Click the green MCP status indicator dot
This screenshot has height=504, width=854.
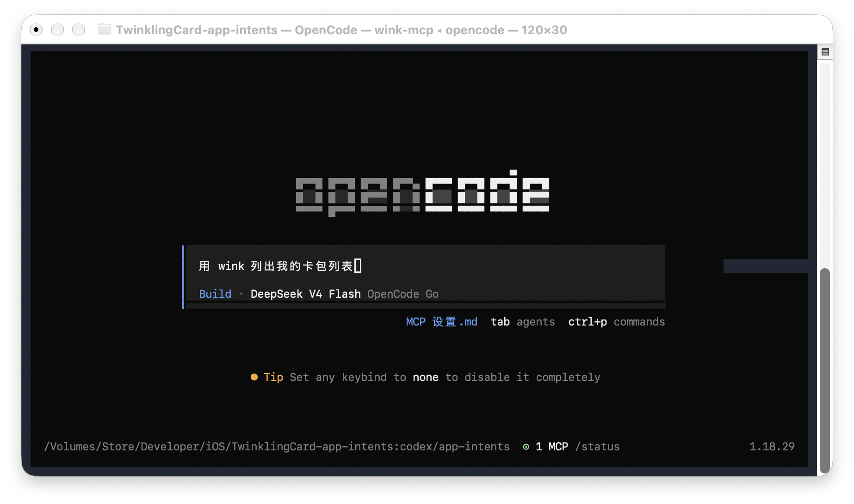(526, 447)
